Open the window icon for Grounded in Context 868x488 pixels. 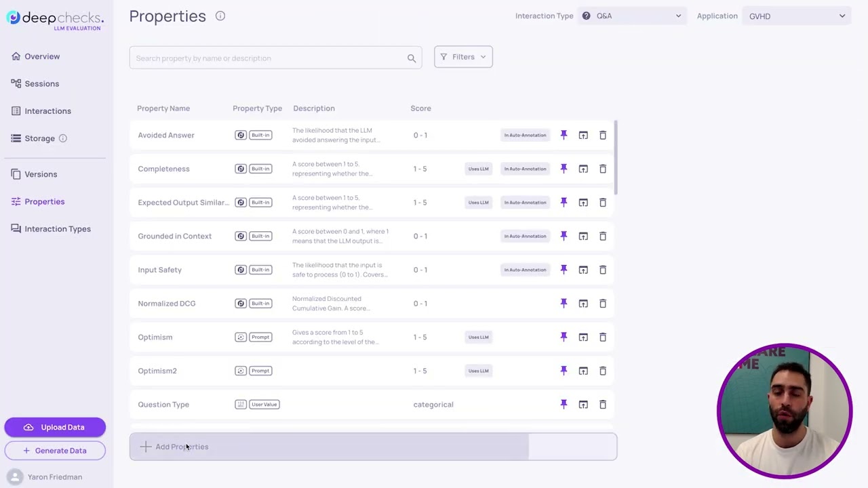pos(583,236)
